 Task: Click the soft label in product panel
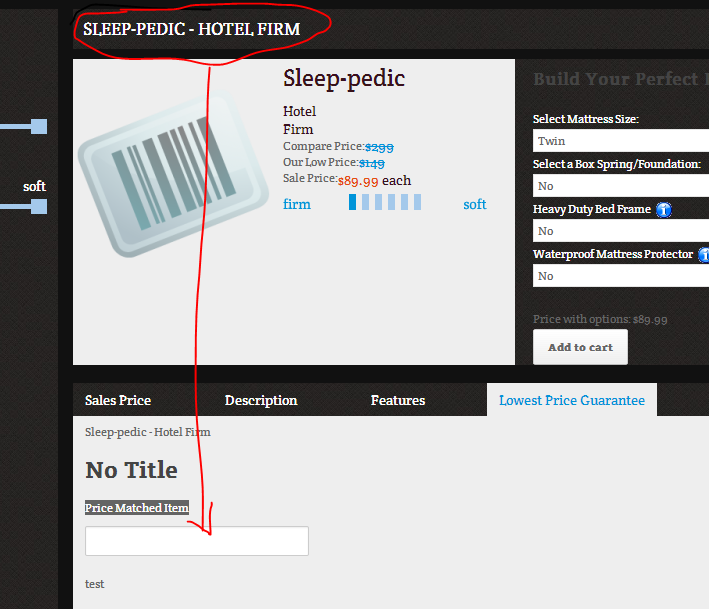(x=475, y=204)
